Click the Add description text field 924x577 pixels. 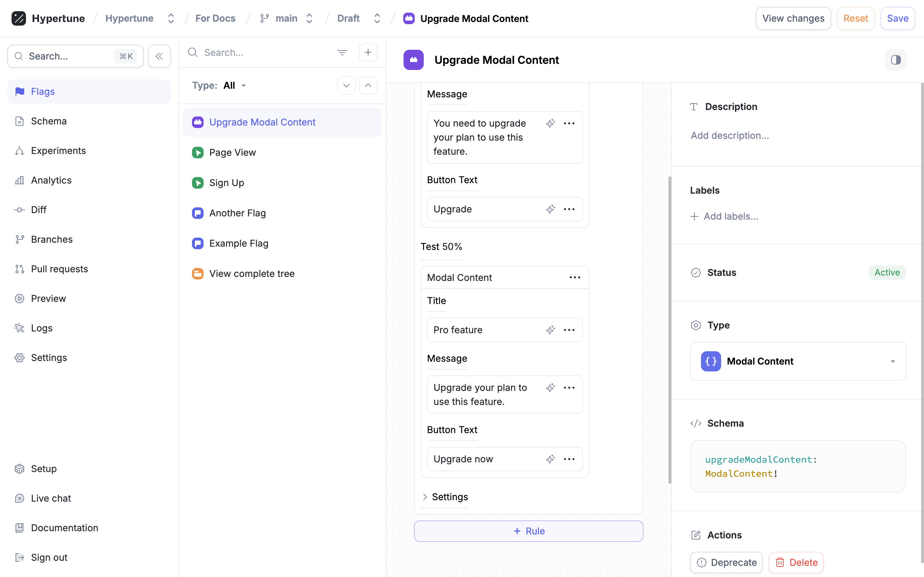click(730, 136)
